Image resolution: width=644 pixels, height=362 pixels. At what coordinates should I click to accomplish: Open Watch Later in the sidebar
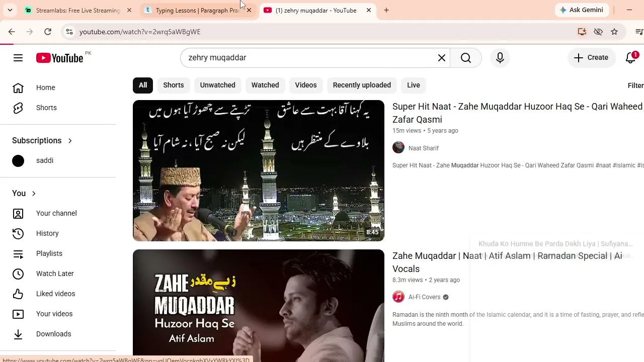pyautogui.click(x=58, y=274)
